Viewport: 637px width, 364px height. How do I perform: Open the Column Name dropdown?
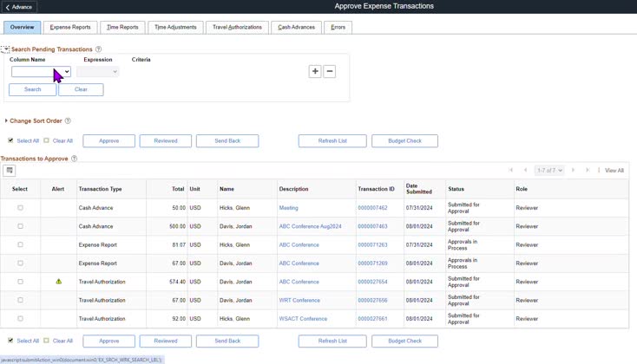click(41, 72)
